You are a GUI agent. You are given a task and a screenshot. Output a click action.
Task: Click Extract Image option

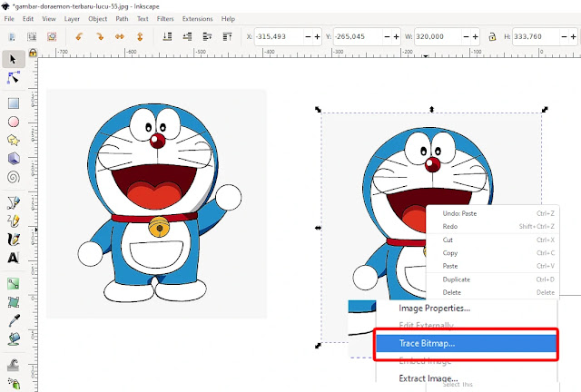click(x=428, y=378)
